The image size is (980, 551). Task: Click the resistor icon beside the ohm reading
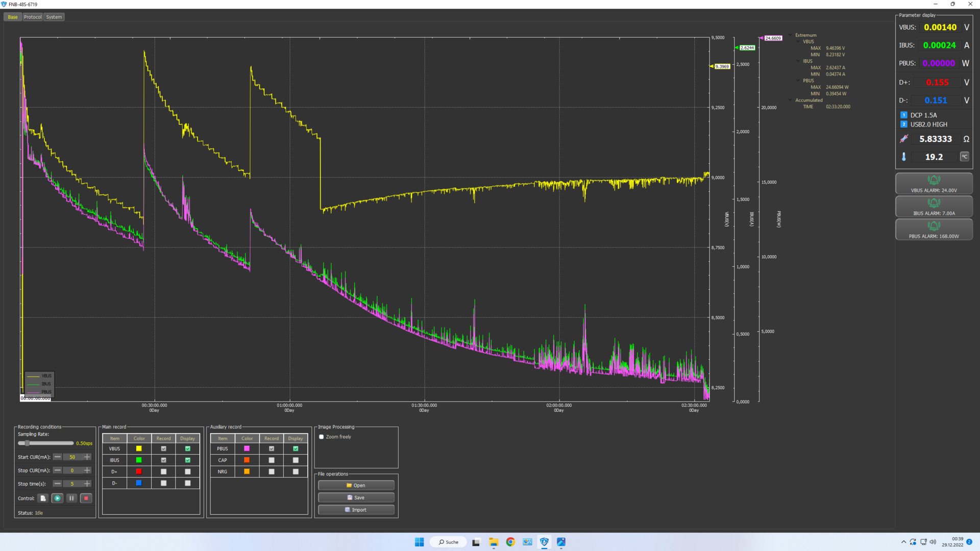pyautogui.click(x=904, y=139)
